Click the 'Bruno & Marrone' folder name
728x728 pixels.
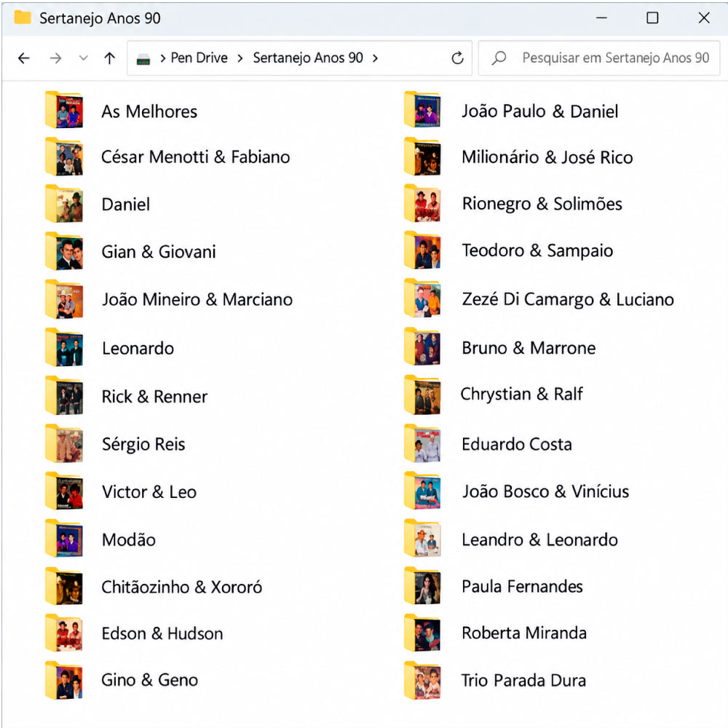[x=529, y=348]
